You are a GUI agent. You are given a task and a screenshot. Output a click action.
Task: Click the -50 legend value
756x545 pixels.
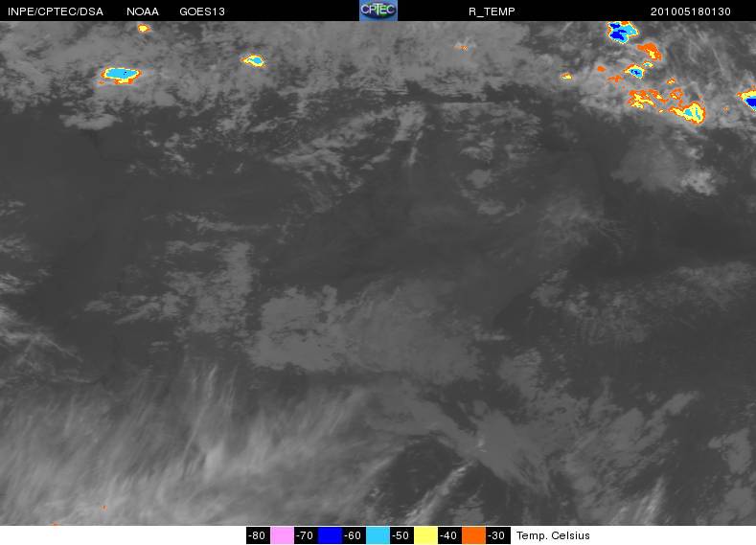point(401,535)
